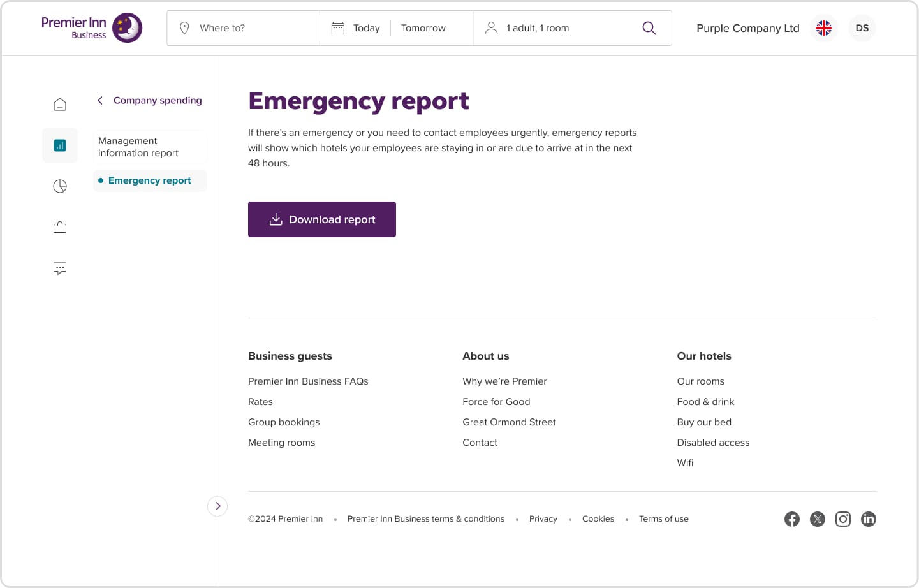This screenshot has width=919, height=588.
Task: Open the Wifi footer link
Action: point(685,463)
